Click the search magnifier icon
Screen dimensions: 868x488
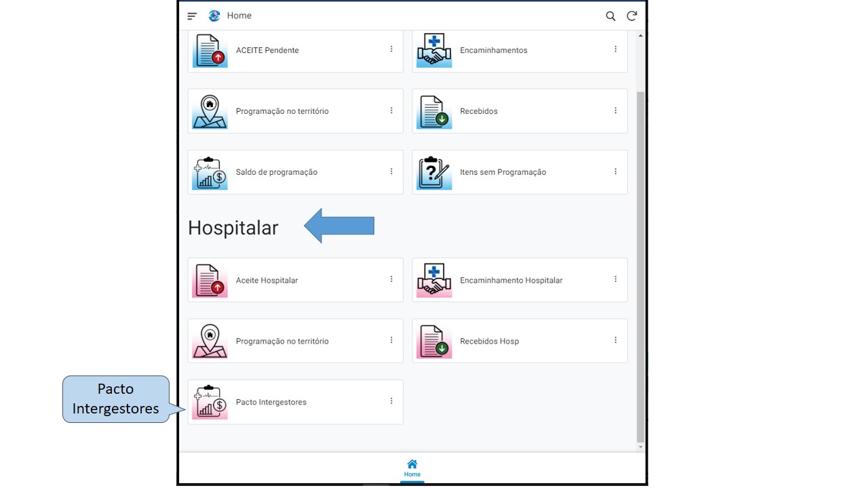click(x=610, y=16)
